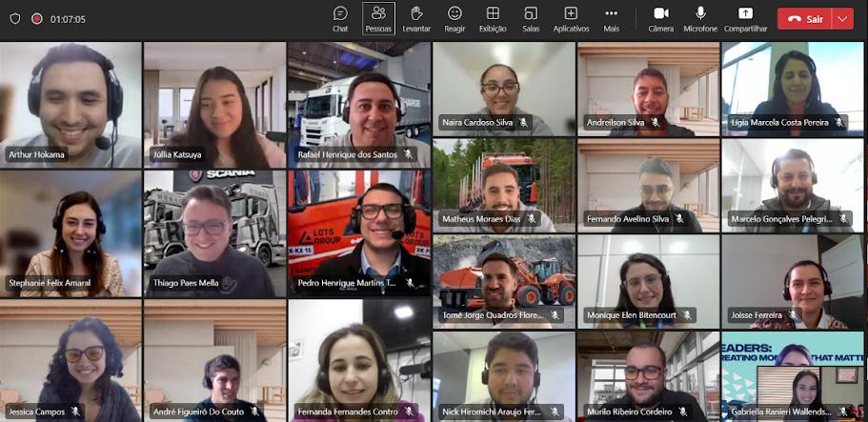
Task: Click muted mic icon for Monique Elen Bitencourt
Action: coord(686,315)
